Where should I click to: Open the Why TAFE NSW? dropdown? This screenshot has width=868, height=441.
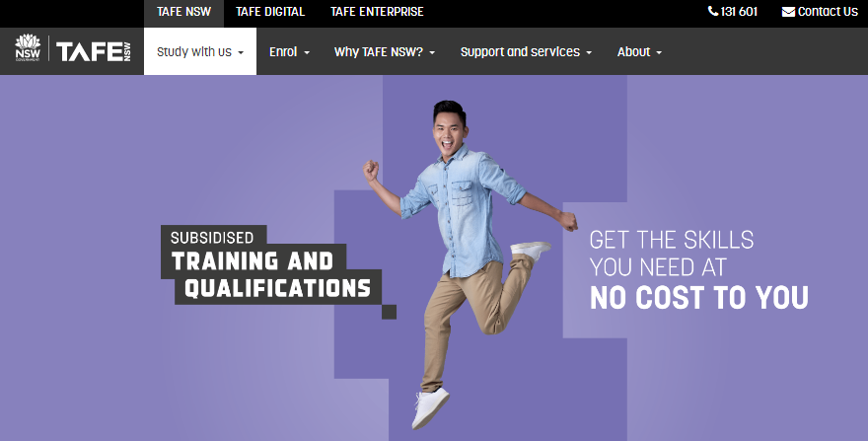click(384, 51)
